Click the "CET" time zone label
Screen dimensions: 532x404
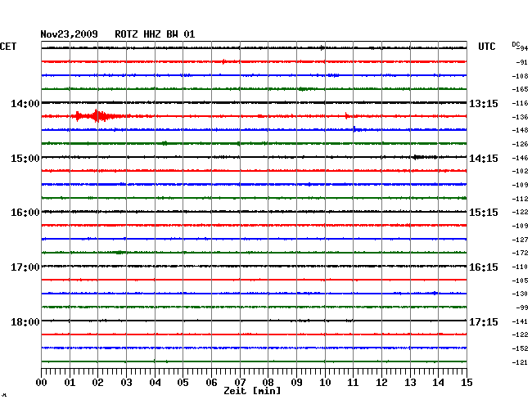click(x=8, y=47)
